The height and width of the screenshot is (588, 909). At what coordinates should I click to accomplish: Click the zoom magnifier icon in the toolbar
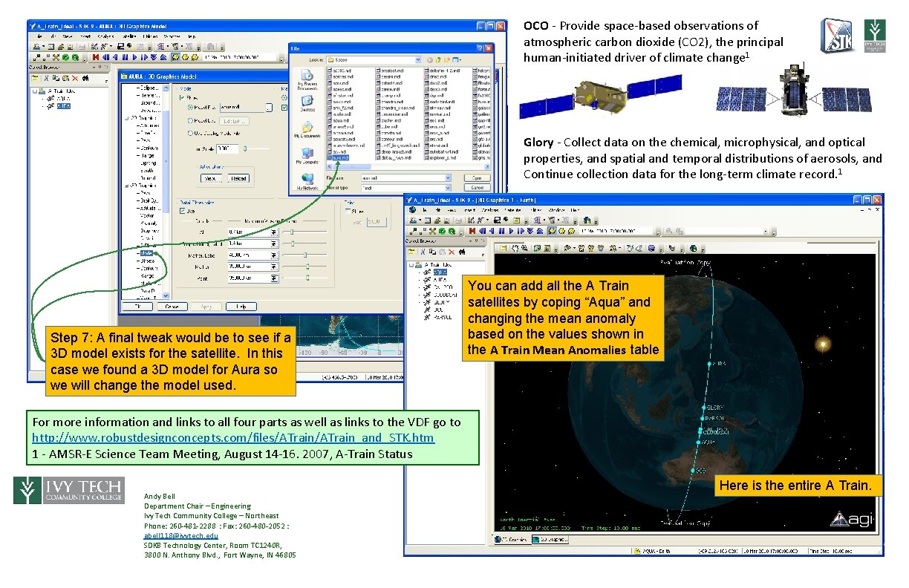(x=76, y=57)
